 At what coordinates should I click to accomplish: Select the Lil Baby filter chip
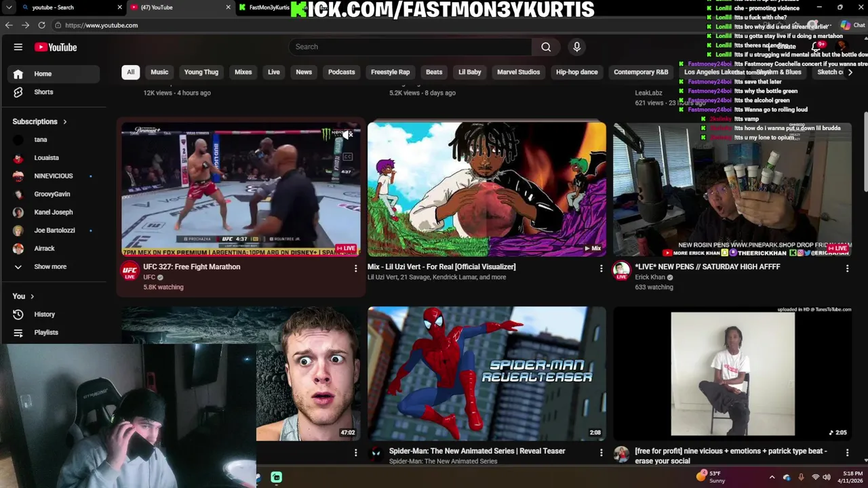point(469,72)
